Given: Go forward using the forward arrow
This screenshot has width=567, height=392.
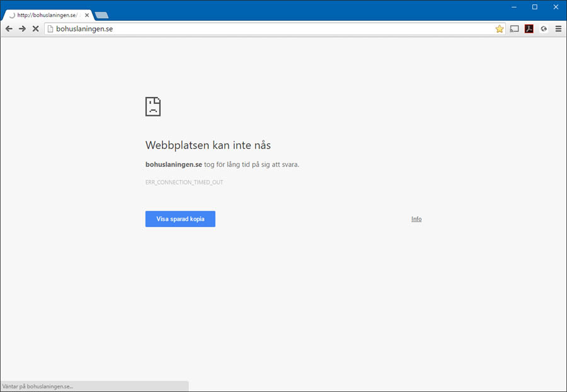Looking at the screenshot, I should (23, 29).
